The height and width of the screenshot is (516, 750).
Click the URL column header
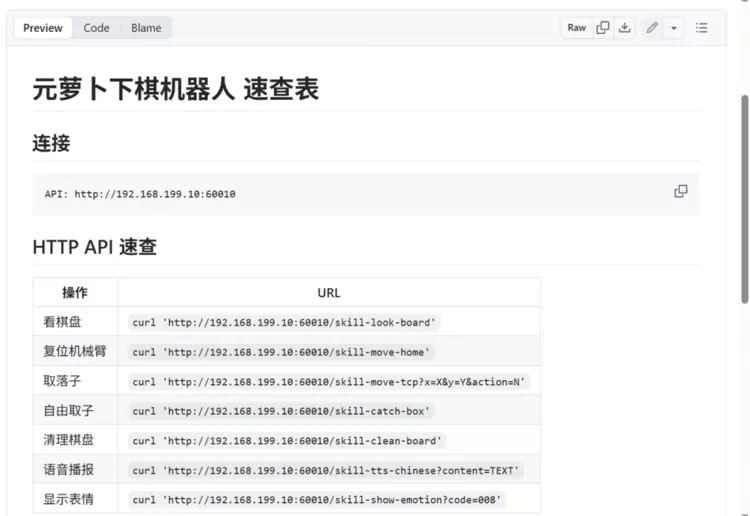click(x=329, y=292)
